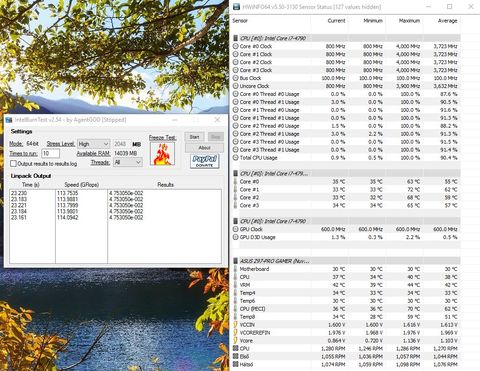Click the VRM temperature icon
The image size is (480, 371).
(x=235, y=285)
